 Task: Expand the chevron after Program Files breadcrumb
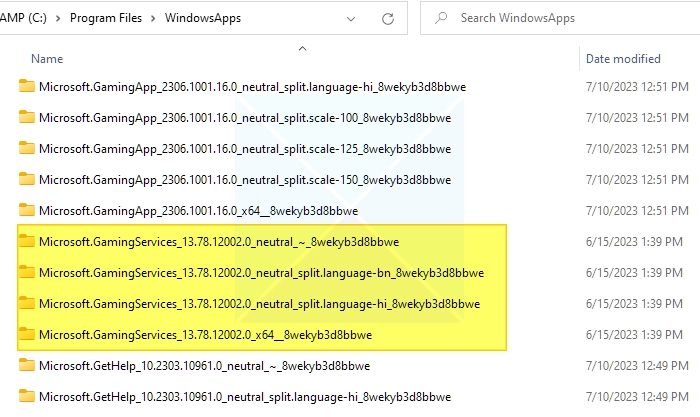pos(153,18)
